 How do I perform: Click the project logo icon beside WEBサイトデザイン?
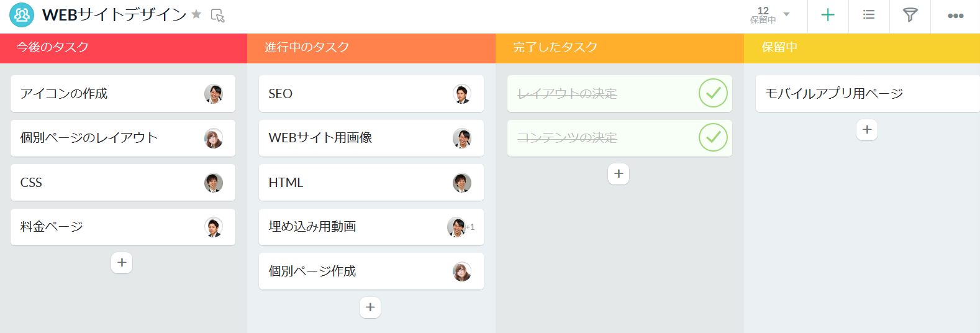22,15
